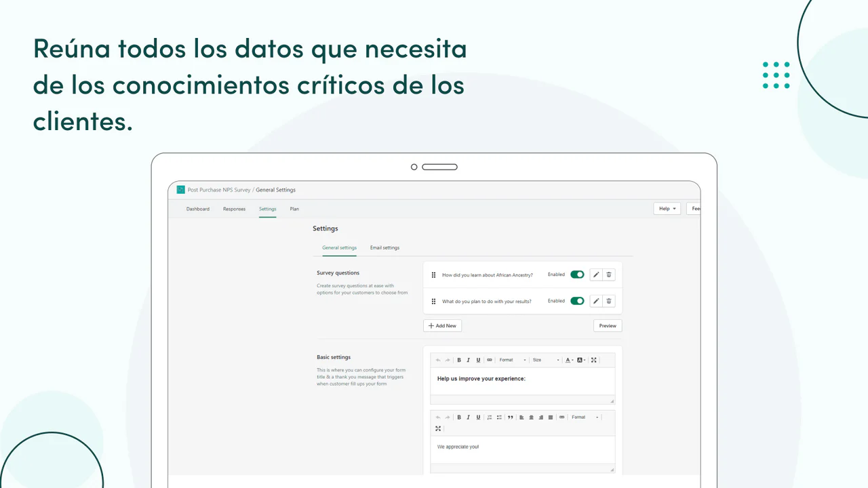Image resolution: width=868 pixels, height=488 pixels.
Task: Disable the 'What do you plan to do' question toggle
Action: 577,301
